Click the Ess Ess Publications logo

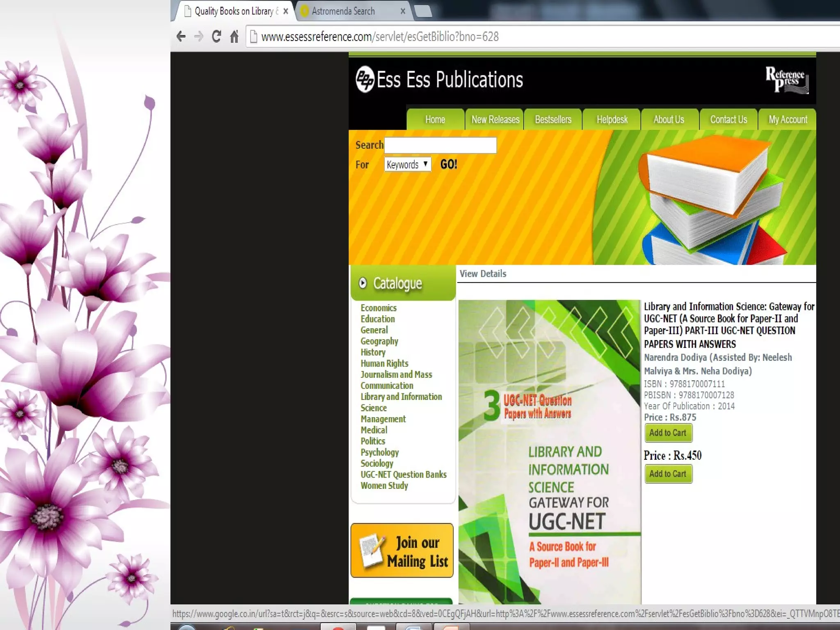pyautogui.click(x=439, y=79)
